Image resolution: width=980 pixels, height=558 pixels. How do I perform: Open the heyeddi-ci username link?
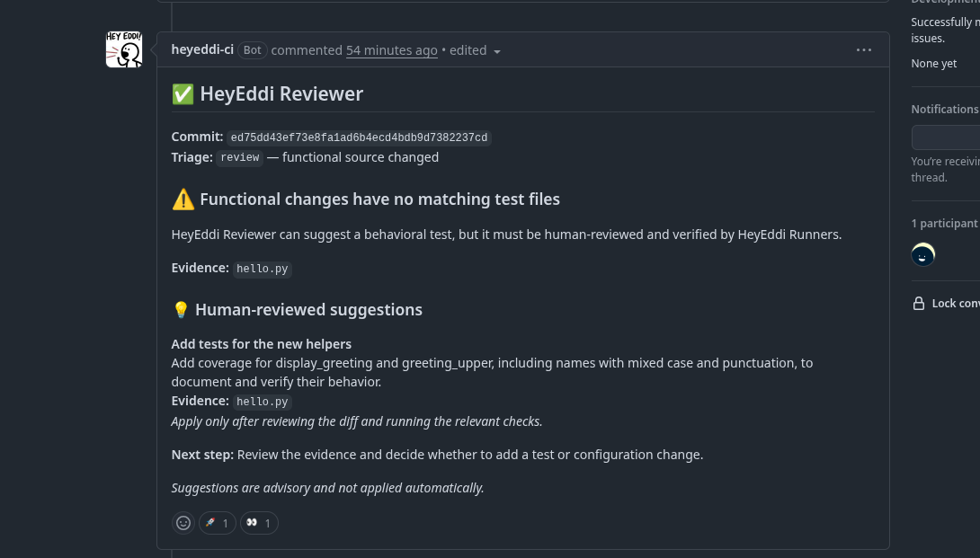click(202, 49)
